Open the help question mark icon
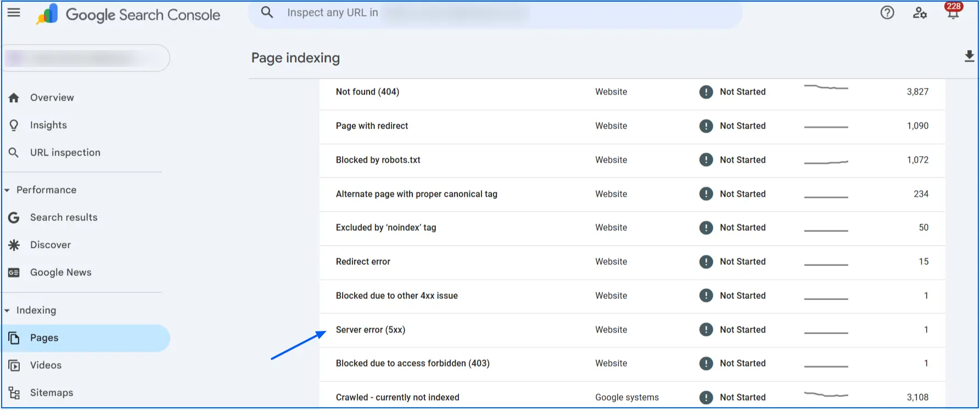The width and height of the screenshot is (980, 410). [887, 13]
